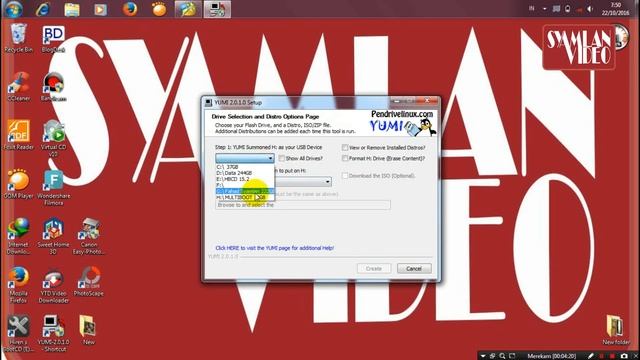Image resolution: width=640 pixels, height=360 pixels.
Task: Open the 'New' folder beside YUMI shortcut
Action: click(88, 330)
